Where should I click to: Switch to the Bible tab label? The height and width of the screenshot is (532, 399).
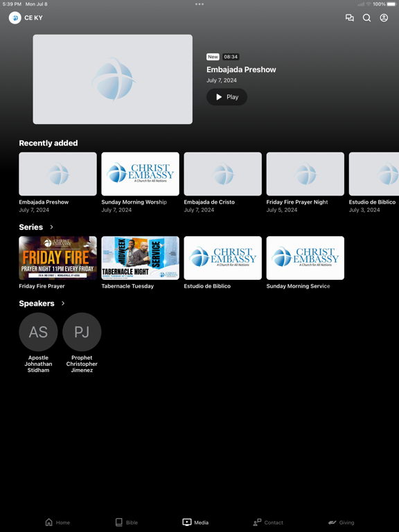click(x=132, y=522)
